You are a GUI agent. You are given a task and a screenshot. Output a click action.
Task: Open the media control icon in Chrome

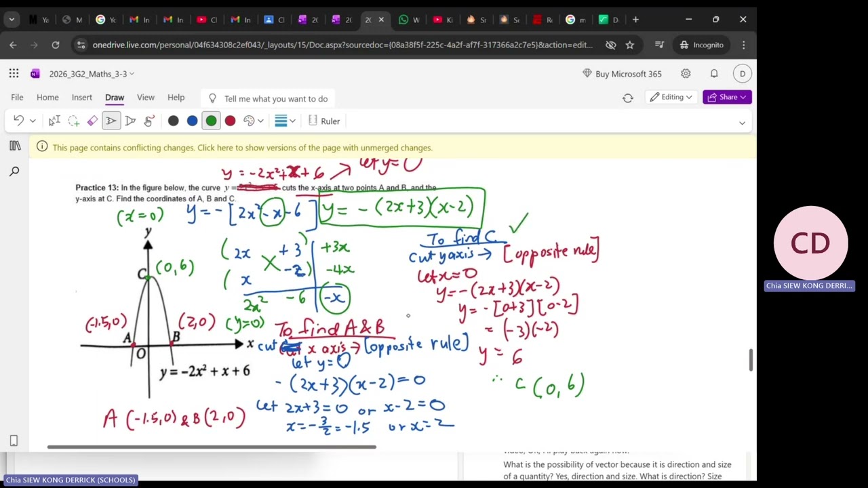tap(659, 45)
